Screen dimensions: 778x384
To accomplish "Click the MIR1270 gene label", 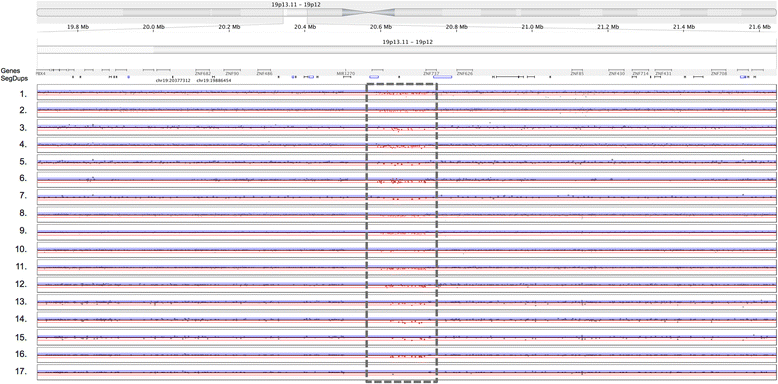I will click(346, 73).
